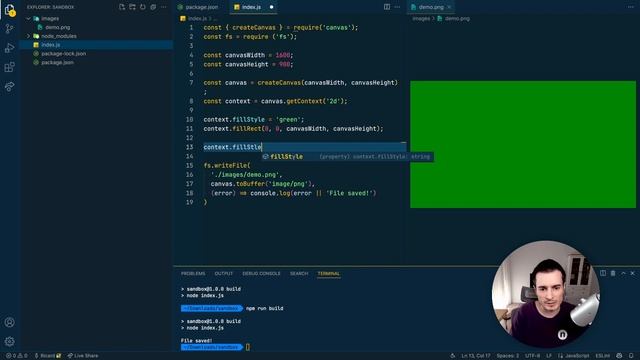Click 'File saved!' output in terminal
The height and width of the screenshot is (360, 640).
tap(196, 340)
